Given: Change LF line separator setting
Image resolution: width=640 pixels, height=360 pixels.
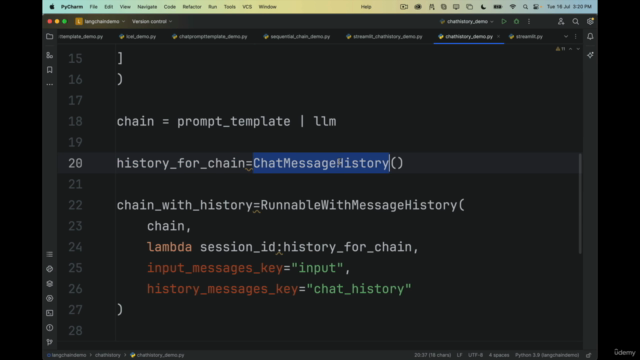Looking at the screenshot, I should (459, 355).
